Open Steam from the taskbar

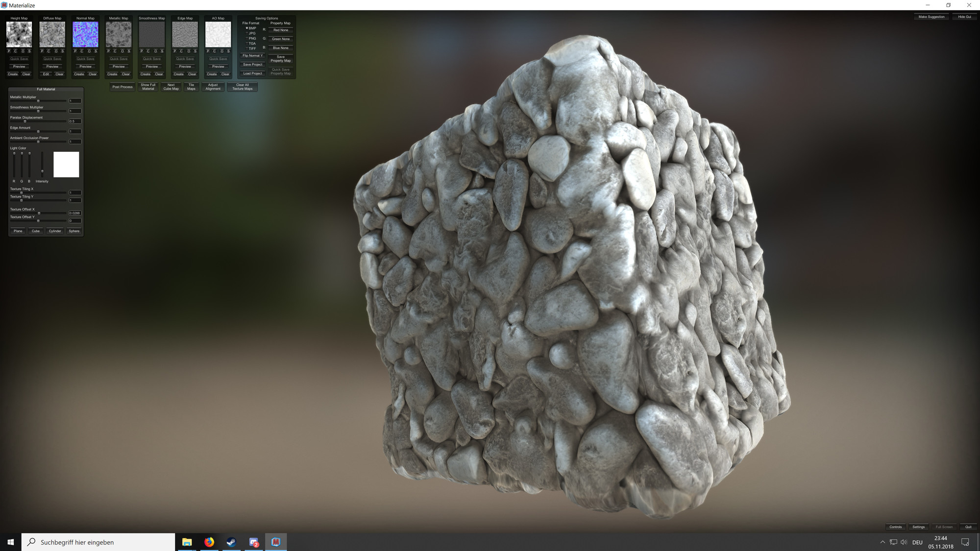point(231,542)
